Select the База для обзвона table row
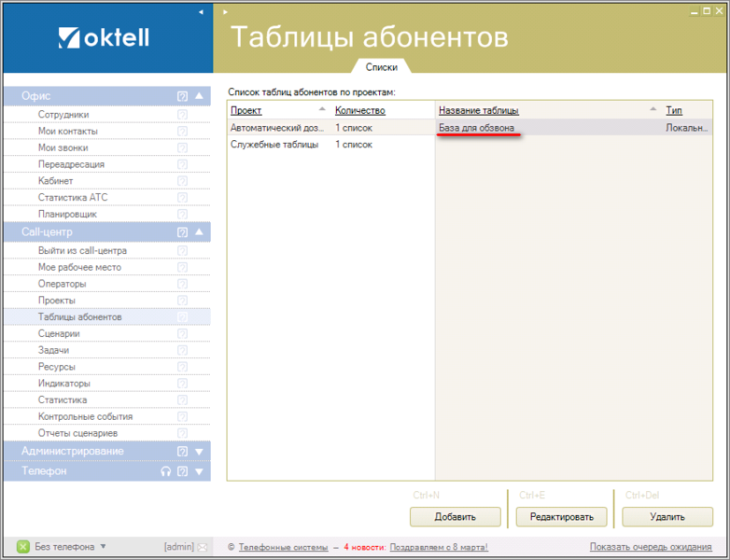Viewport: 730px width, 560px height. (x=573, y=128)
